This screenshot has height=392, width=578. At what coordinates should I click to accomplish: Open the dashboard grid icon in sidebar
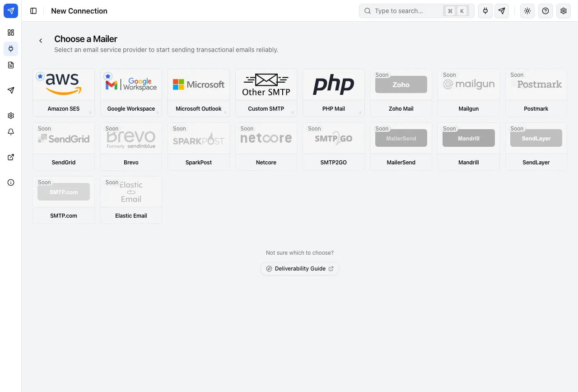(11, 33)
